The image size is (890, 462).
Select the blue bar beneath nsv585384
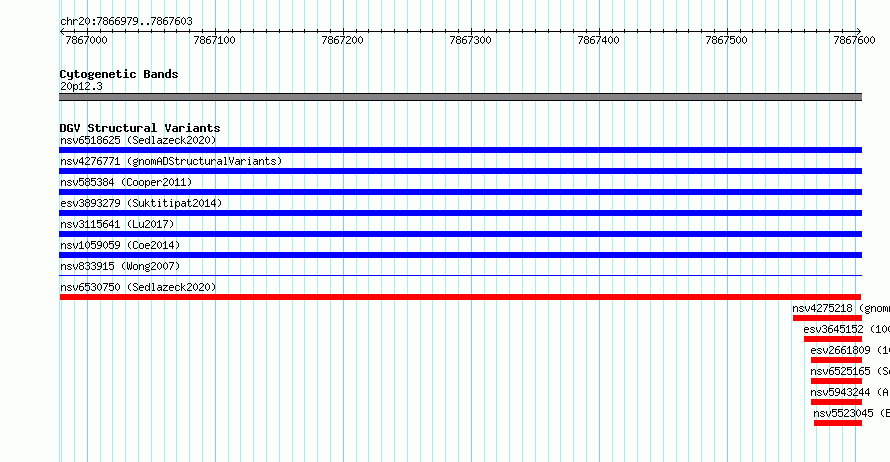tap(460, 192)
